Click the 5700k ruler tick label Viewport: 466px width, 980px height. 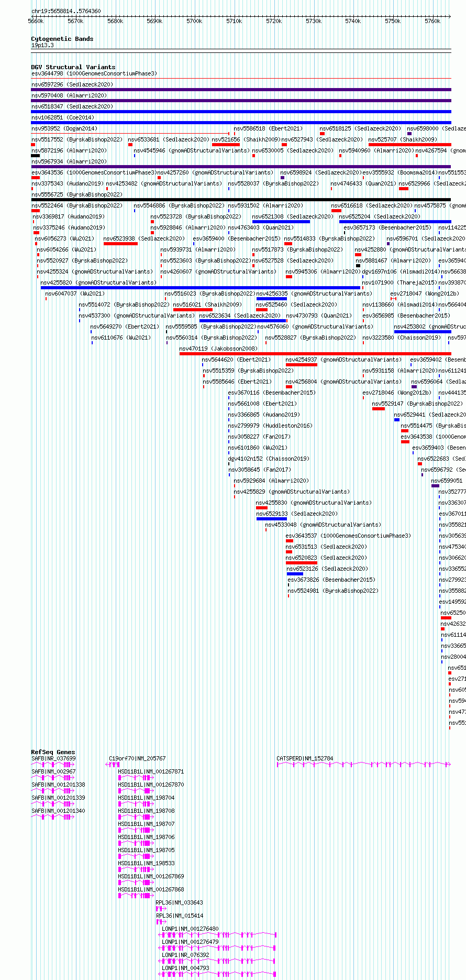[x=194, y=21]
